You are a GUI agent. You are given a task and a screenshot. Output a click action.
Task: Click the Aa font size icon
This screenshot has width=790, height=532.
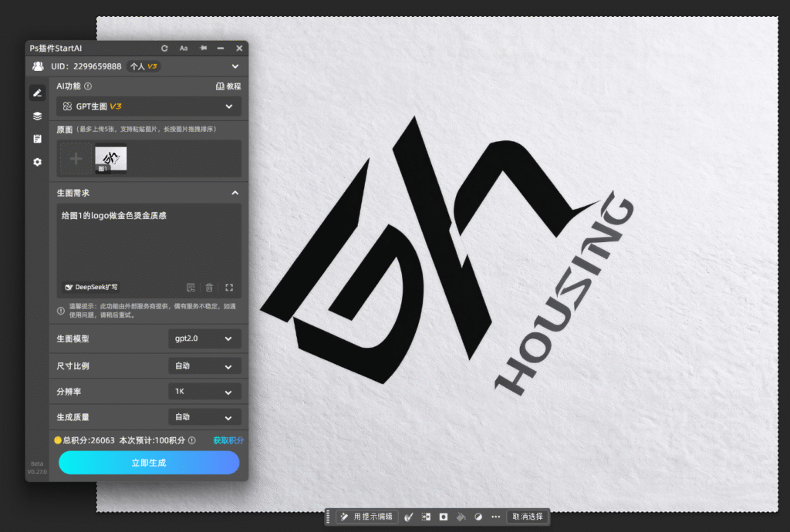[x=184, y=49]
